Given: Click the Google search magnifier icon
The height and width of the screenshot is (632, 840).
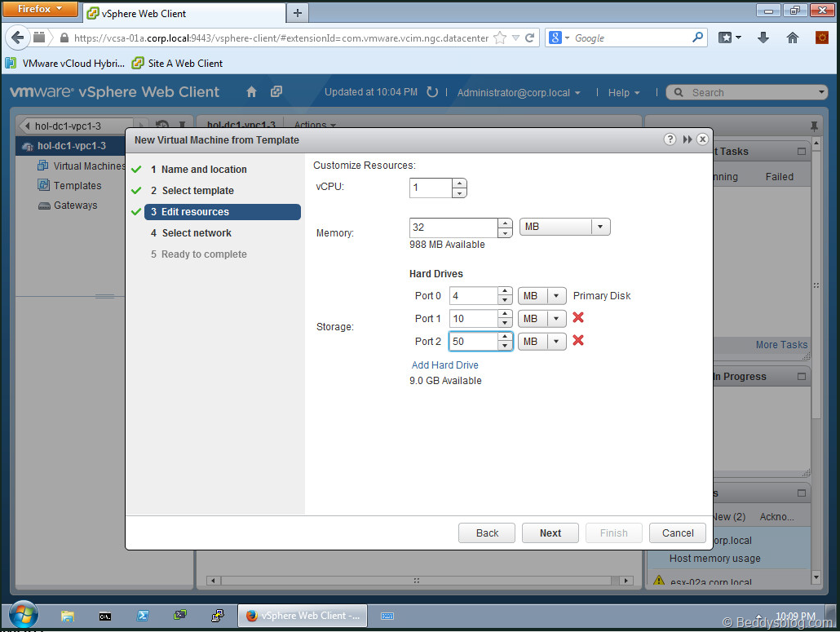Looking at the screenshot, I should [x=697, y=38].
